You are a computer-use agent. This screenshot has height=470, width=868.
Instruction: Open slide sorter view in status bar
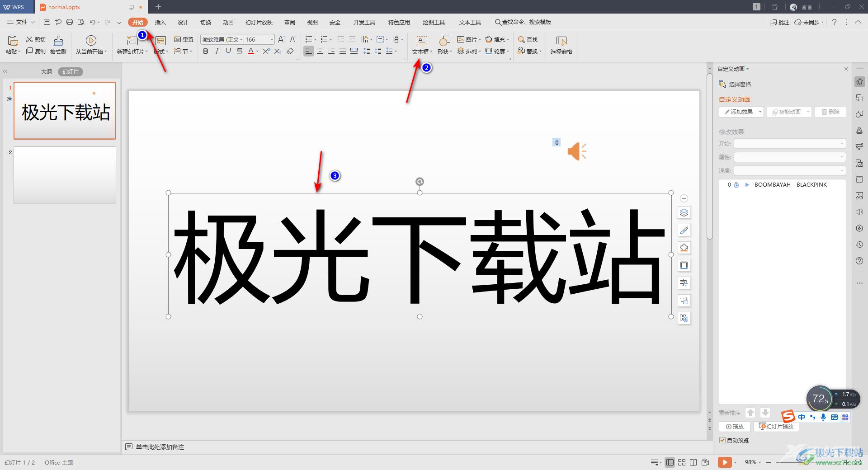(x=682, y=462)
